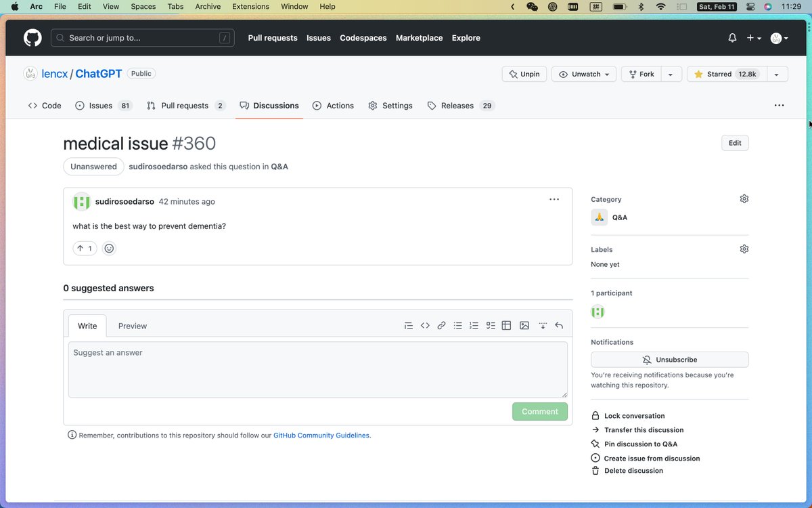Open the Spaces menu
The width and height of the screenshot is (812, 508).
tap(143, 7)
